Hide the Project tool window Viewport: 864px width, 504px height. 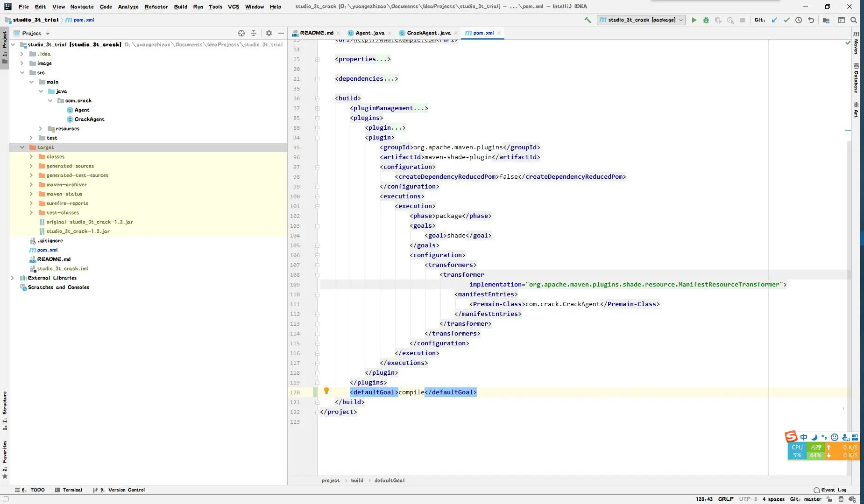pyautogui.click(x=281, y=33)
